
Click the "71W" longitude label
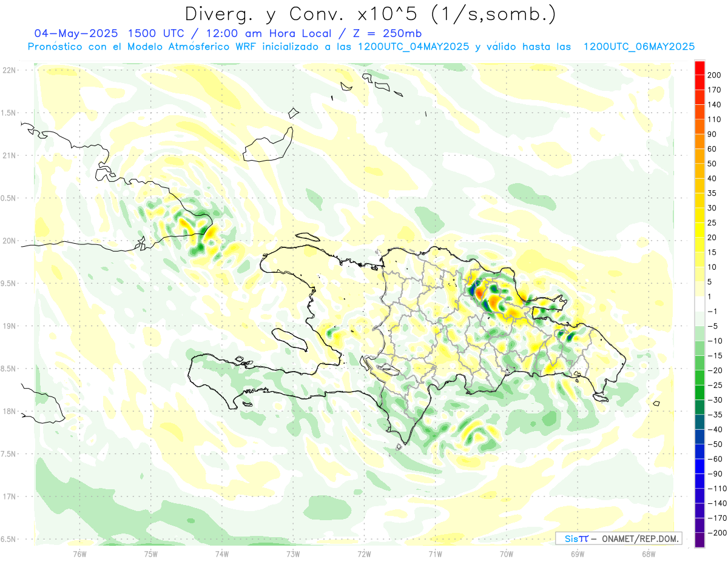tap(435, 554)
